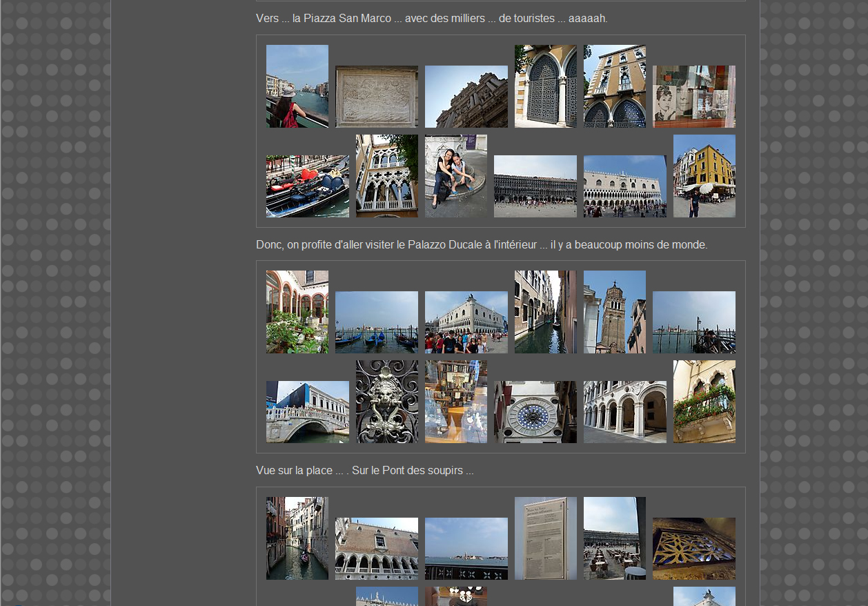
Task: Select the white bridge with blue billboard photo
Action: (307, 412)
